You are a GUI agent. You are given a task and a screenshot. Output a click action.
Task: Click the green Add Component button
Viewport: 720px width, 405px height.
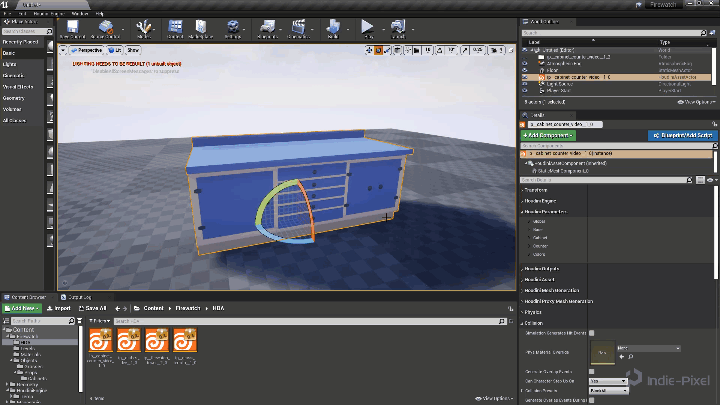click(548, 135)
